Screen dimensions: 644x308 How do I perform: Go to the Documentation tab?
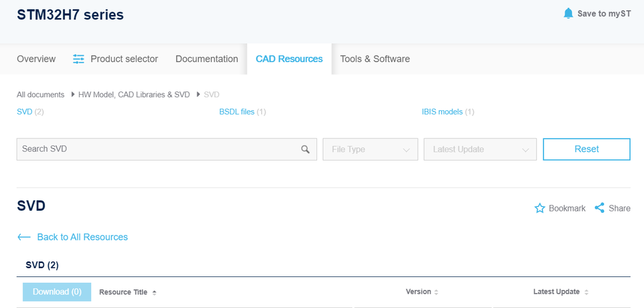(206, 59)
